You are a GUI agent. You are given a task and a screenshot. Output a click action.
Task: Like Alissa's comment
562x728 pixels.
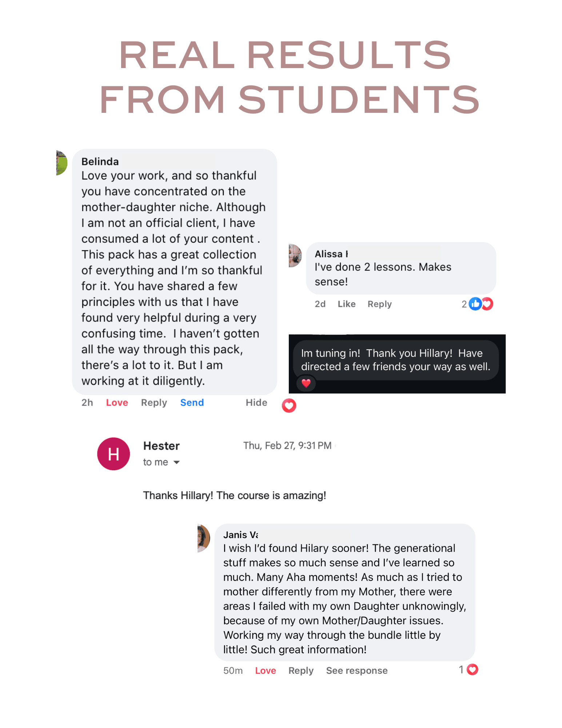[346, 304]
